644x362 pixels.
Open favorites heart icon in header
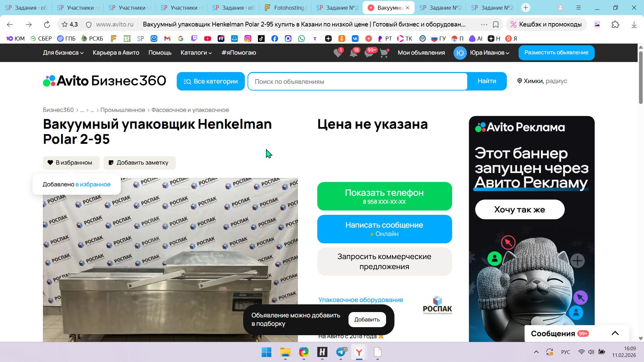click(338, 53)
